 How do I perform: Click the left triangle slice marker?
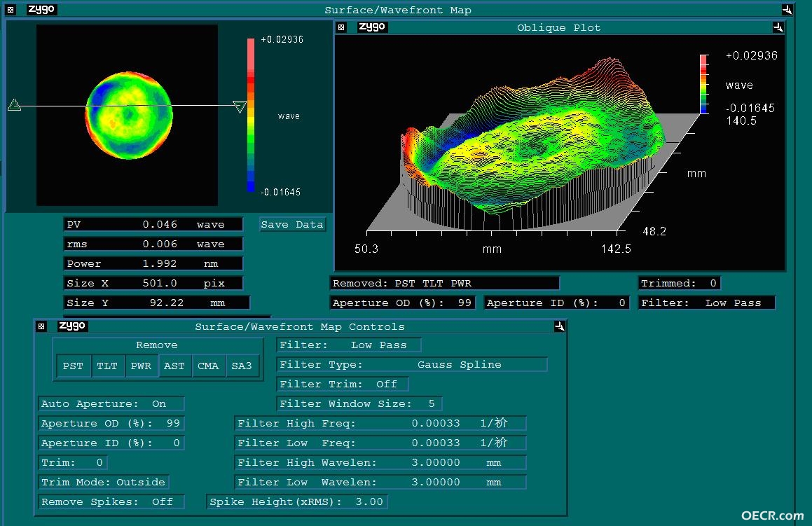click(x=15, y=105)
